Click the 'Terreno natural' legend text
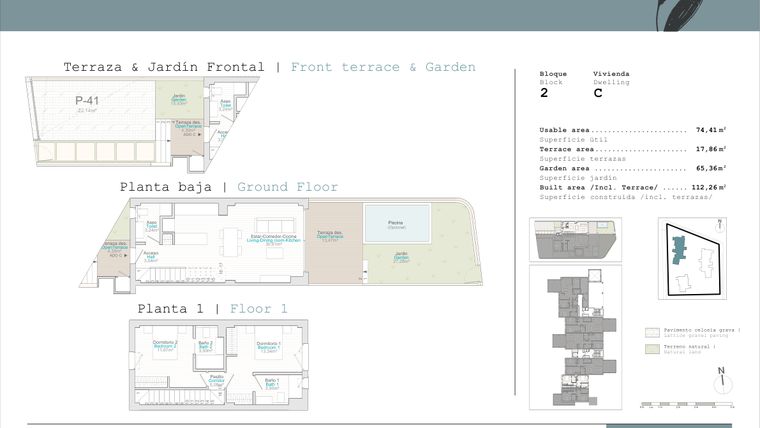This screenshot has width=760, height=428. click(689, 347)
